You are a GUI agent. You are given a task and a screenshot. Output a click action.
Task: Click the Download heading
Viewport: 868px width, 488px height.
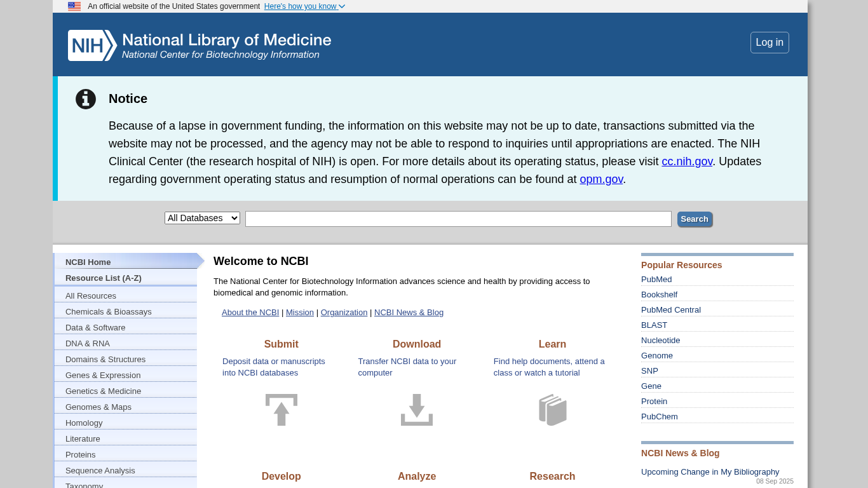(x=417, y=344)
